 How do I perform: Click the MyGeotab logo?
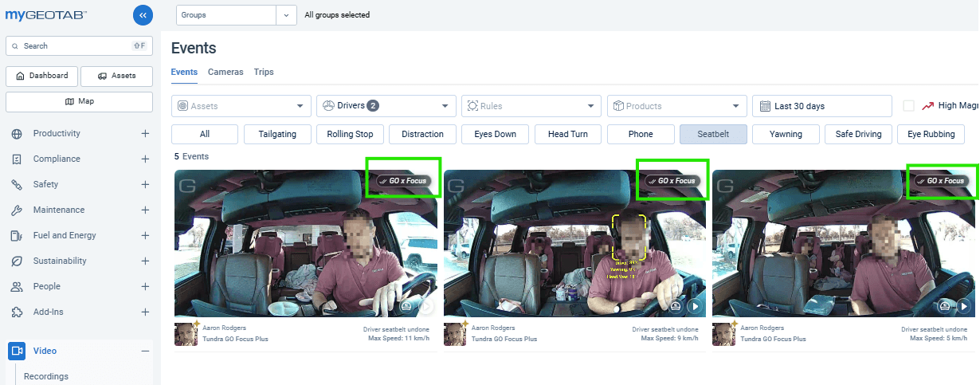tap(46, 14)
